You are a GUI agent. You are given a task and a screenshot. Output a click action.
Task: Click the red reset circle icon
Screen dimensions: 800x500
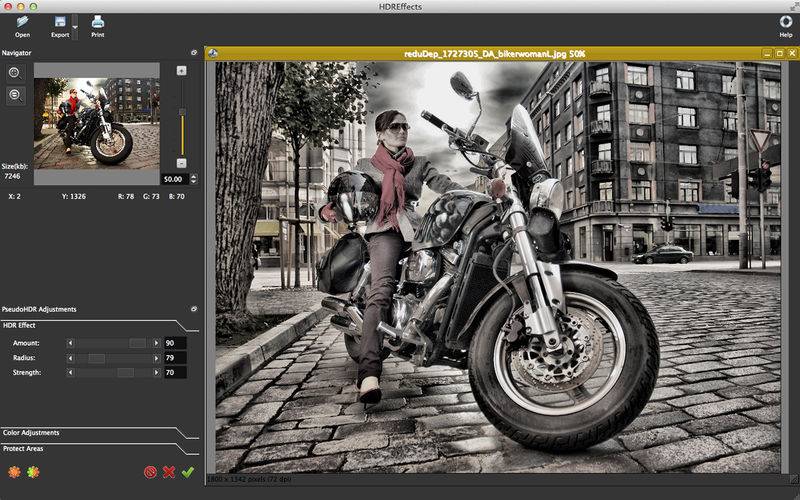(x=150, y=472)
